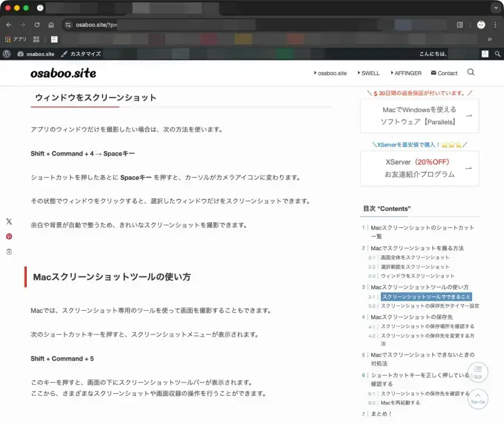Image resolution: width=504 pixels, height=425 pixels.
Task: Reload the page in the browser
Action: point(36,25)
